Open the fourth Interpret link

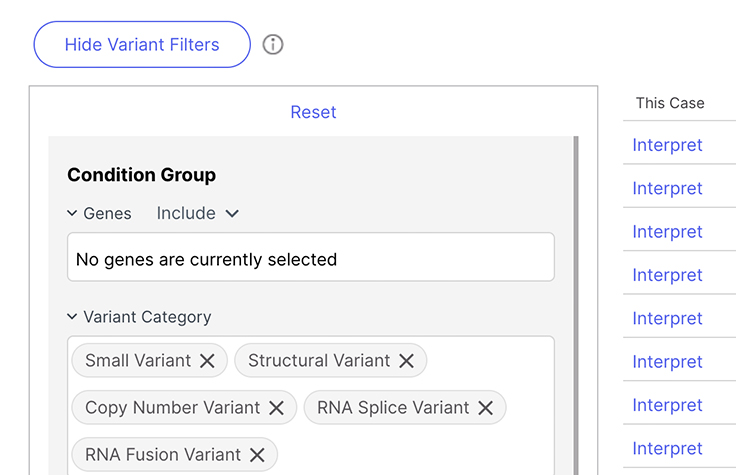point(667,275)
